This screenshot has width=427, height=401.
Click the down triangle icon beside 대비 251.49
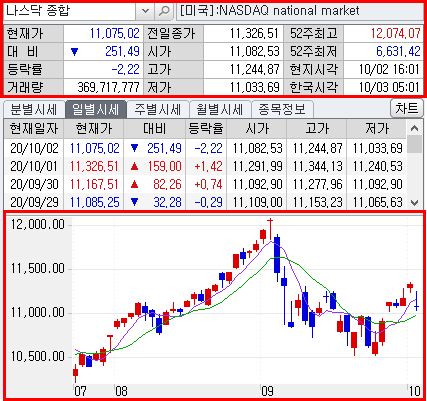74,52
